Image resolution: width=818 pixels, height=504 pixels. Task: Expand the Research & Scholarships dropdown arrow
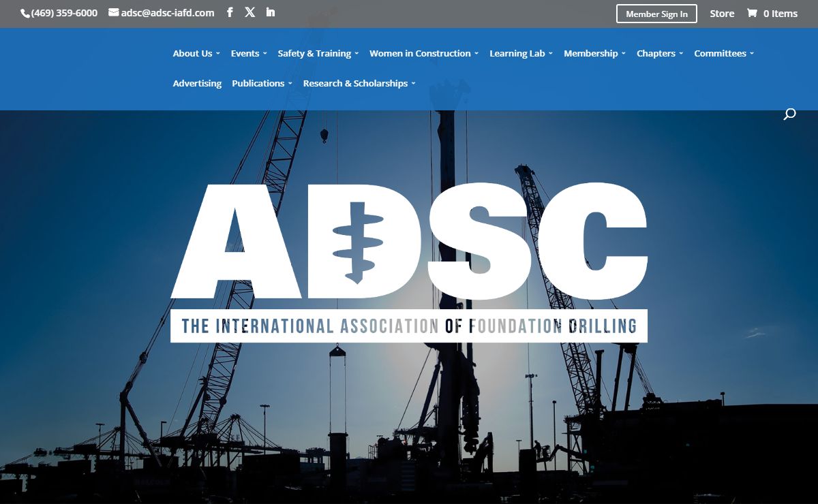click(413, 84)
